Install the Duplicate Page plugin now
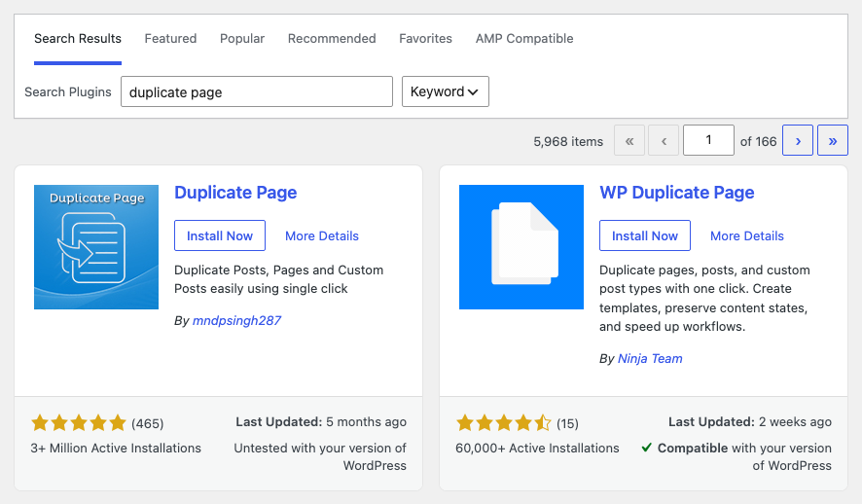Screen dimensions: 862x504 220,235
